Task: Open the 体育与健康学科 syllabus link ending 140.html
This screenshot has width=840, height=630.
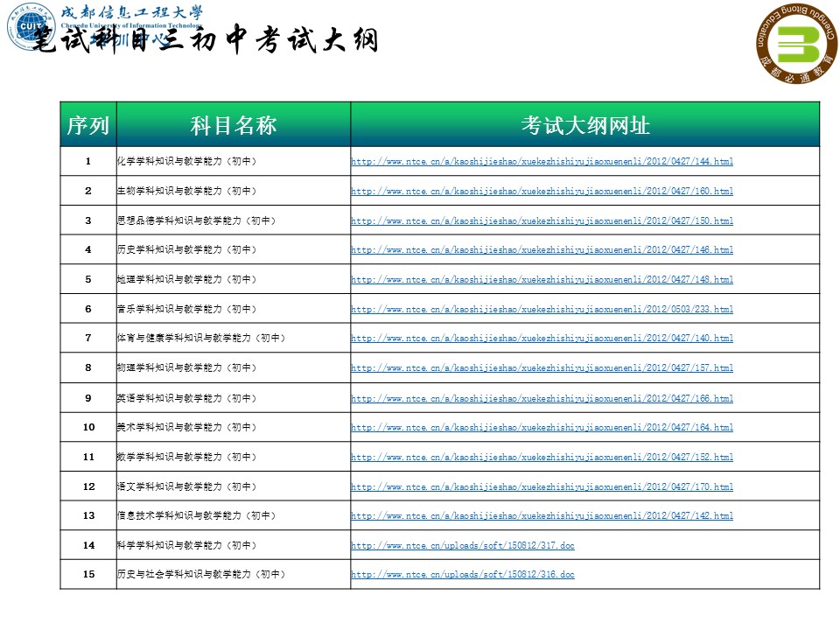Action: pos(542,339)
